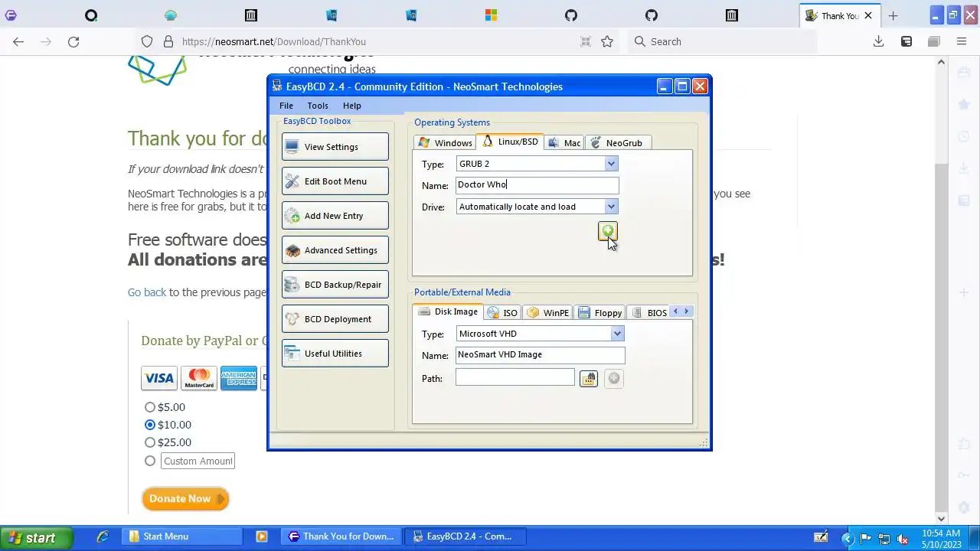
Task: Open BCD Deployment section
Action: (335, 319)
